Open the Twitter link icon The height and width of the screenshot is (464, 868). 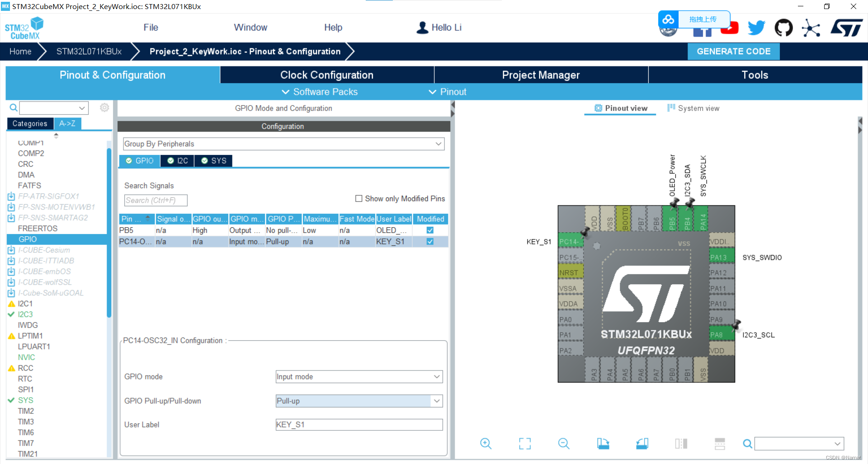coord(756,28)
